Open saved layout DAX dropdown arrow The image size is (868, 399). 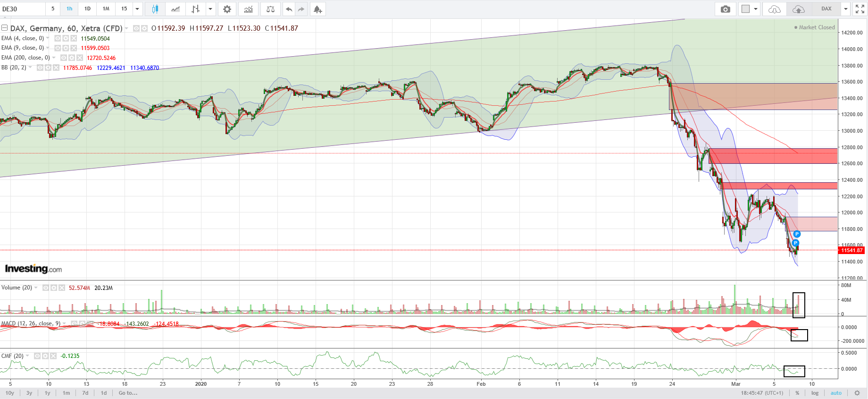[846, 9]
